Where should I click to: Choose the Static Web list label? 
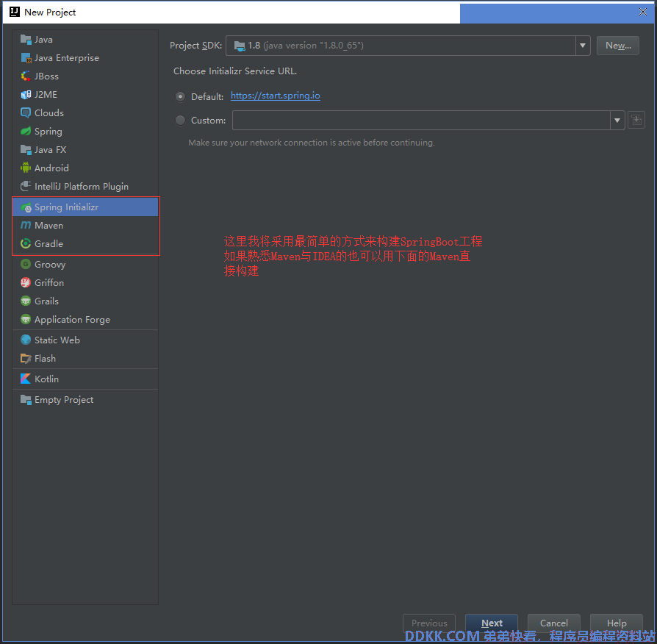click(57, 340)
